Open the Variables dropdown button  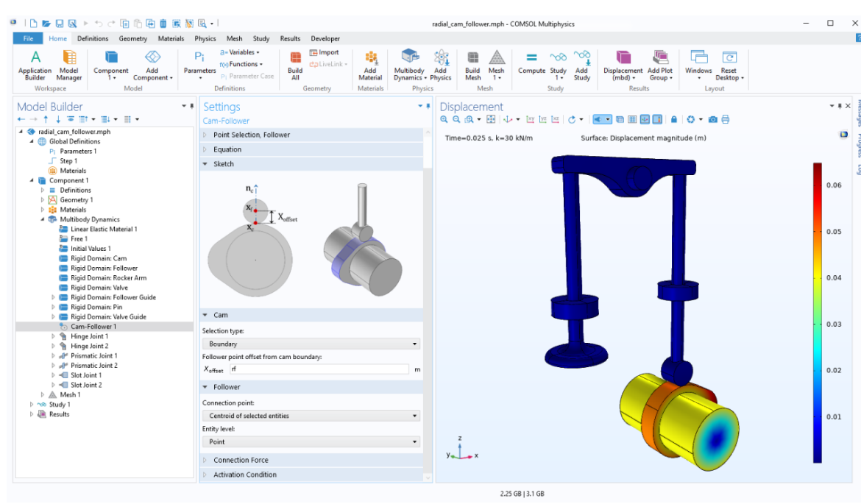point(239,52)
